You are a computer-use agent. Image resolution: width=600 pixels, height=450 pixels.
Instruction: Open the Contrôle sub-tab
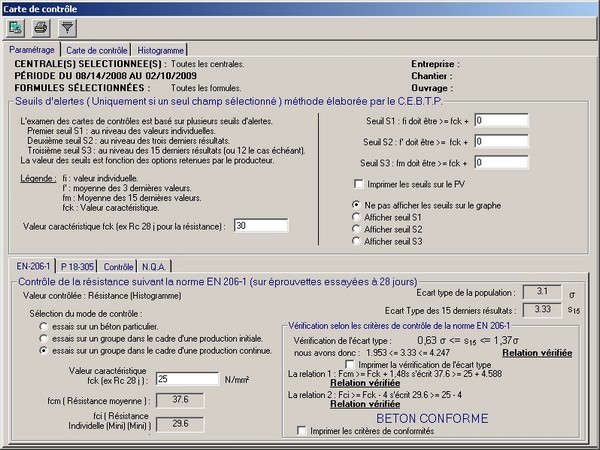[x=120, y=267]
